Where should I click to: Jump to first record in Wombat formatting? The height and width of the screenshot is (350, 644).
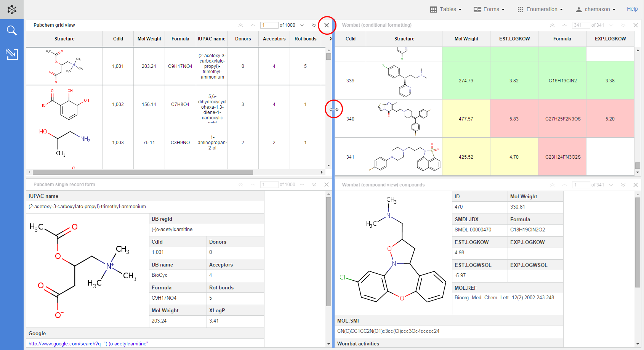pyautogui.click(x=552, y=25)
